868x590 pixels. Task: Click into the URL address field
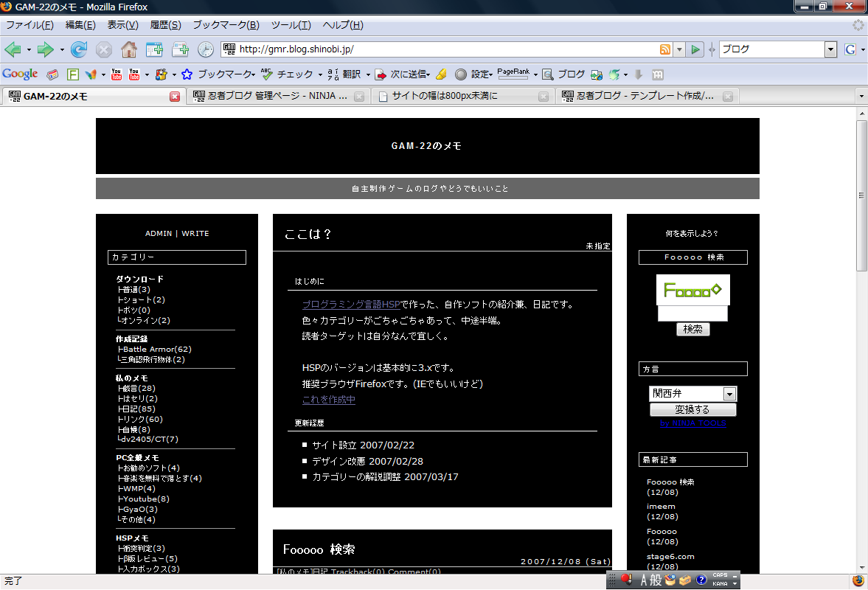[x=440, y=49]
